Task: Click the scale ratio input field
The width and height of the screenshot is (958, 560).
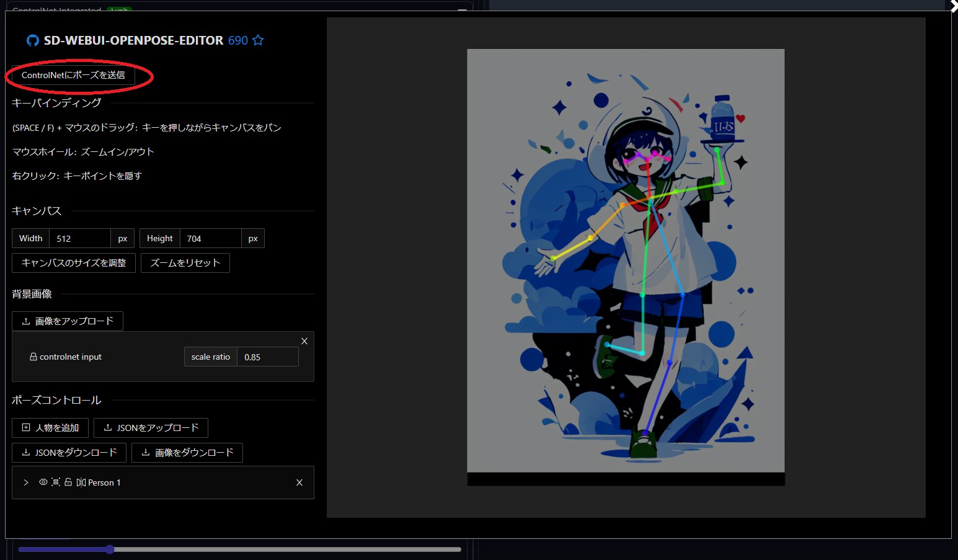Action: pyautogui.click(x=267, y=357)
